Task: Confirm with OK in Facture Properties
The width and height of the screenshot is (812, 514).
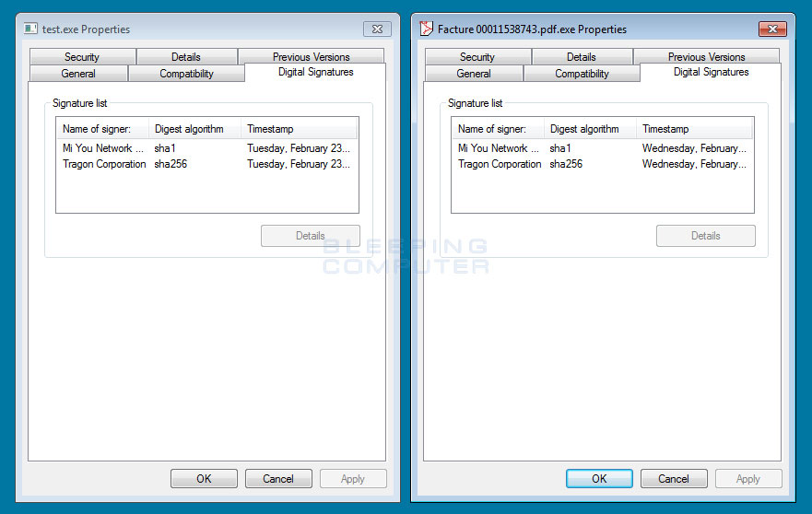Action: tap(599, 479)
